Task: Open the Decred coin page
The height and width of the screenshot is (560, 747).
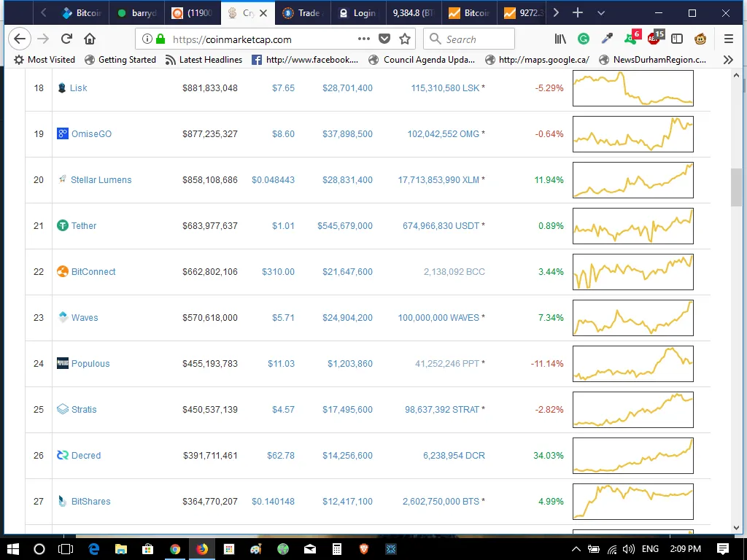Action: (x=86, y=456)
